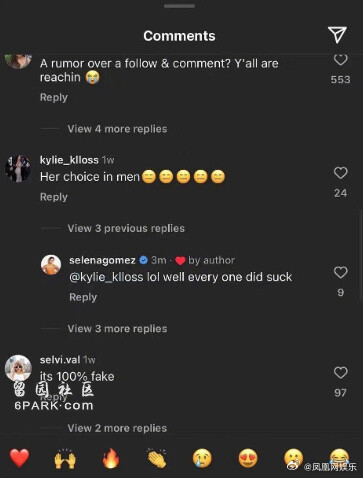Open the selenagomez username link
The image size is (363, 478).
pos(102,260)
